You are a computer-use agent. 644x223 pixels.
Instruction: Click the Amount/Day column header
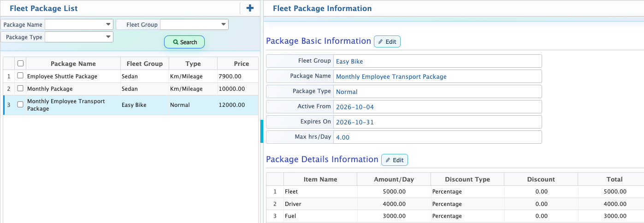click(x=394, y=179)
